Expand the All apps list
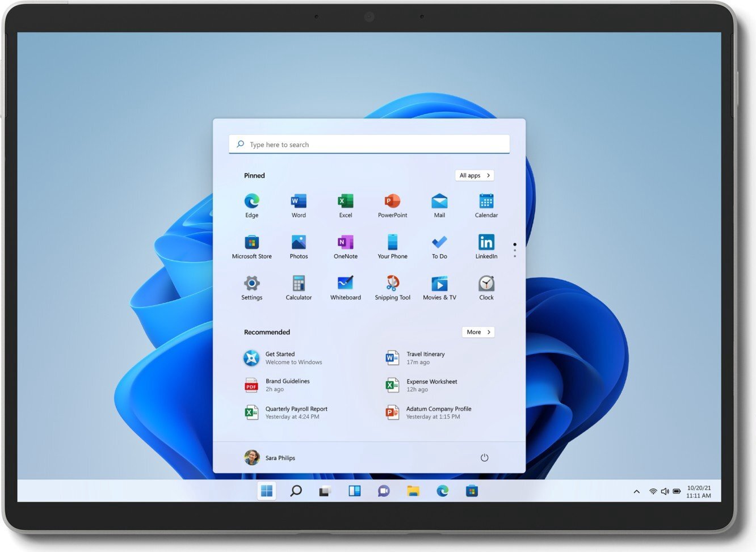This screenshot has height=552, width=756. tap(474, 175)
